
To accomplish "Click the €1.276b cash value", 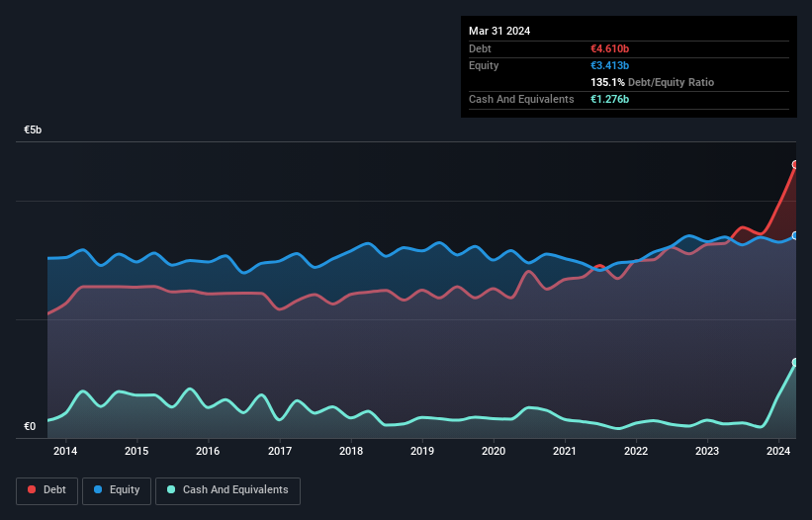I will pos(609,99).
